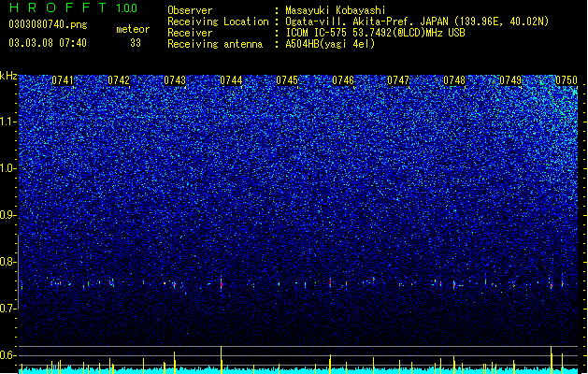
Task: Click the A504HB(yagi 4el) antenna text
Action: [330, 44]
